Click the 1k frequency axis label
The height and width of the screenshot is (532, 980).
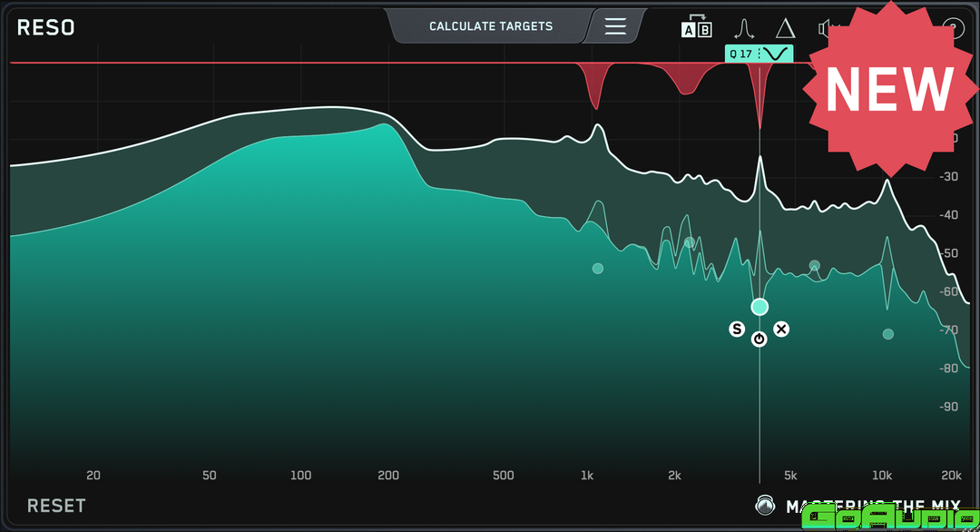[x=587, y=476]
